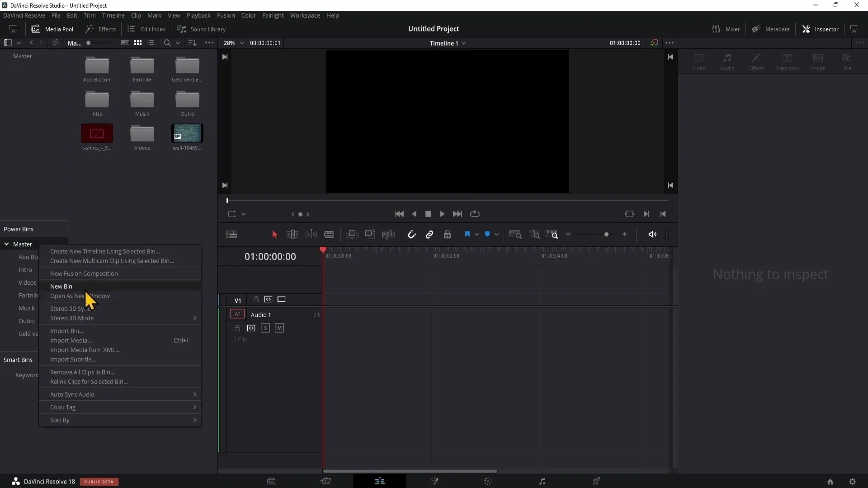Open the Fusion page
This screenshot has height=488, width=868.
coord(434,482)
